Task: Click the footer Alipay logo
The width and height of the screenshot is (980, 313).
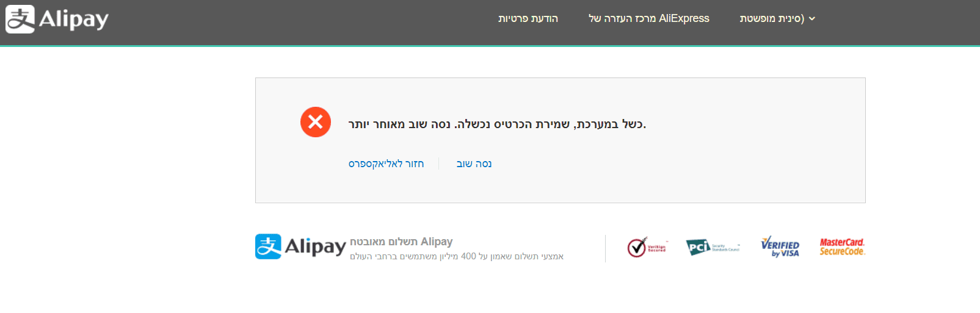Action: point(300,246)
